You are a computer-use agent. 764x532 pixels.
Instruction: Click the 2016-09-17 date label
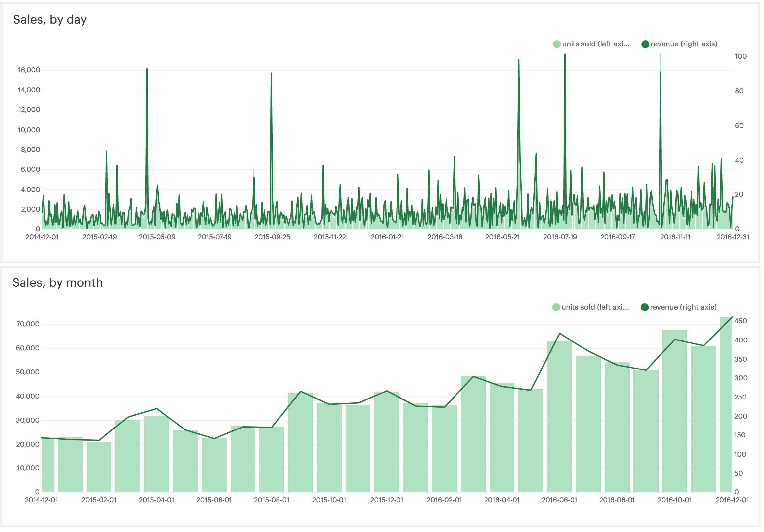tap(618, 237)
